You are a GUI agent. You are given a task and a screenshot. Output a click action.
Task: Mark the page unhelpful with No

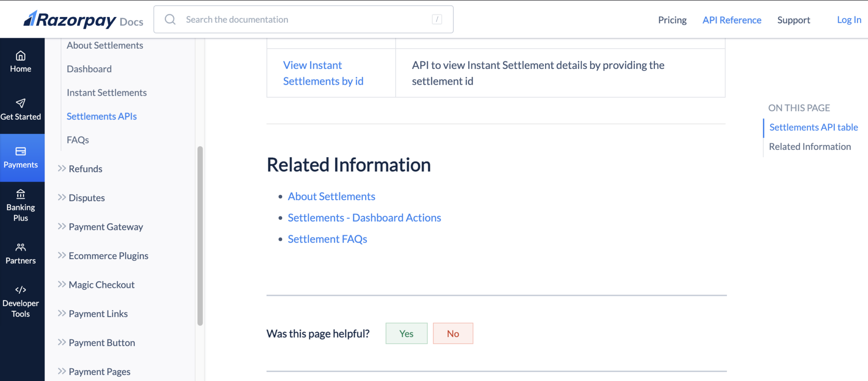[453, 333]
